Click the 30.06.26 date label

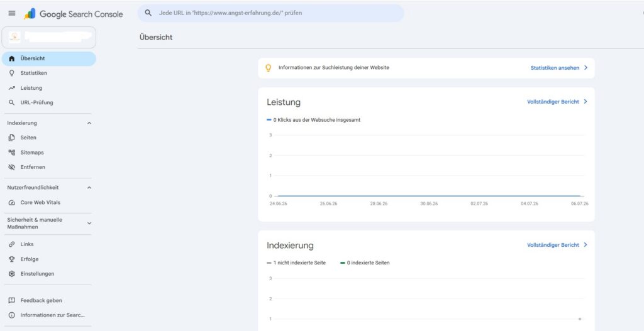[429, 204]
